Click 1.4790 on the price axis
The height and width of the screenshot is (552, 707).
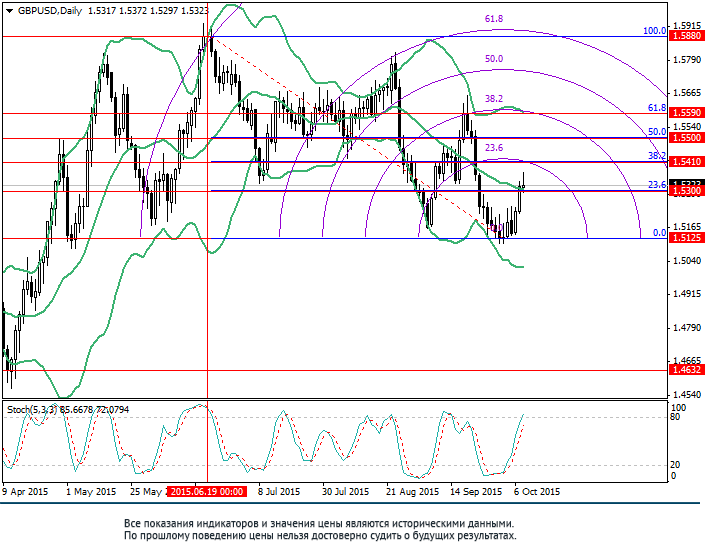[687, 327]
